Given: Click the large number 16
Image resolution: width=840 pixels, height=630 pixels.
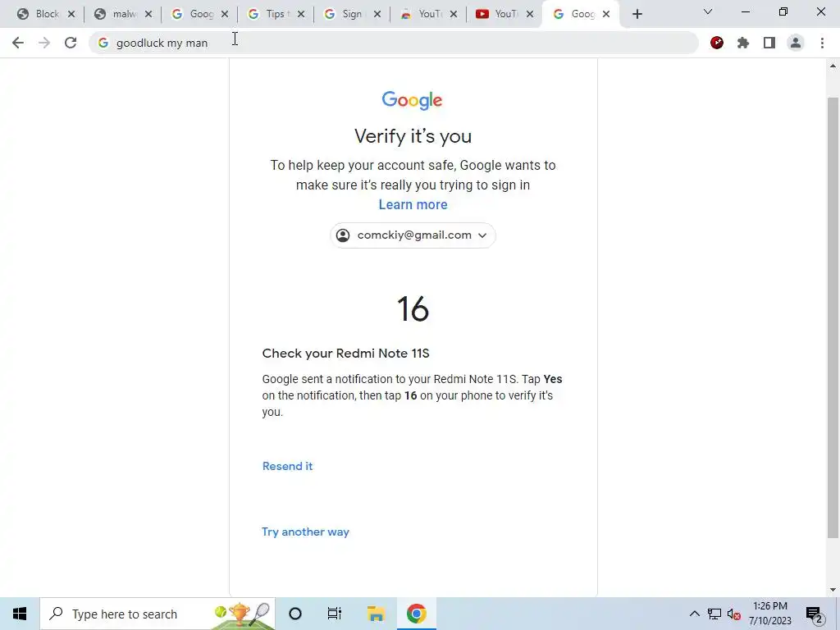Looking at the screenshot, I should [x=413, y=309].
